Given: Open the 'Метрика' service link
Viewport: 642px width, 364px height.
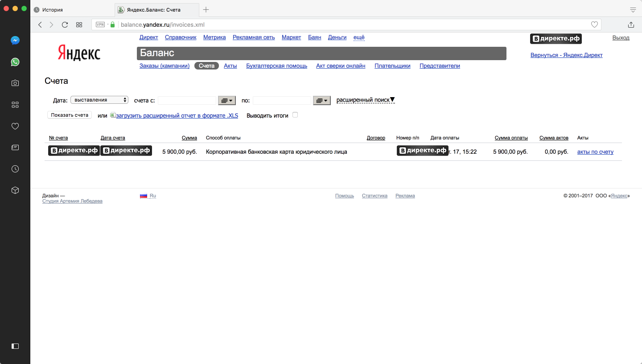Looking at the screenshot, I should [x=214, y=37].
